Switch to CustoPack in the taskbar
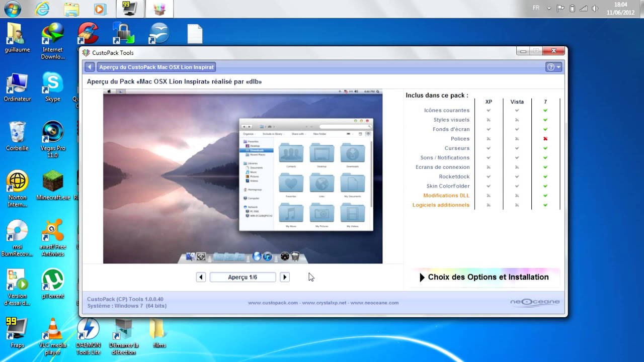The height and width of the screenshot is (362, 644). tap(159, 9)
